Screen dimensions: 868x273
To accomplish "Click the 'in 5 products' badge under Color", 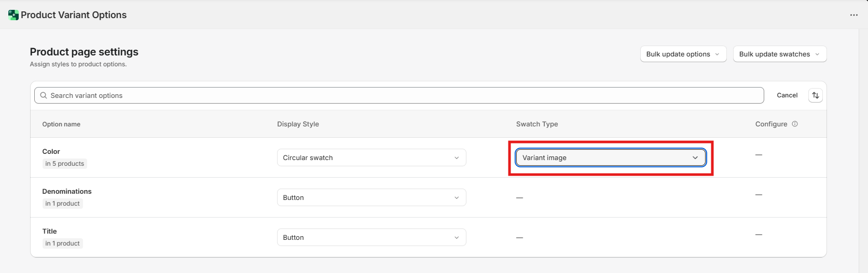I will click(x=64, y=164).
